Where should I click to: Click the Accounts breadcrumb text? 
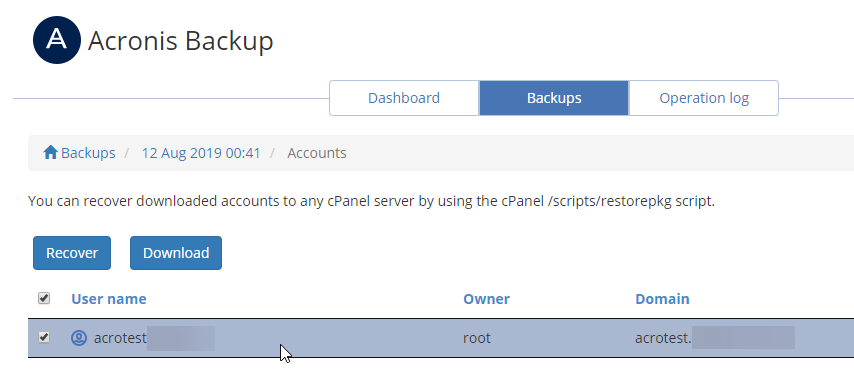317,153
